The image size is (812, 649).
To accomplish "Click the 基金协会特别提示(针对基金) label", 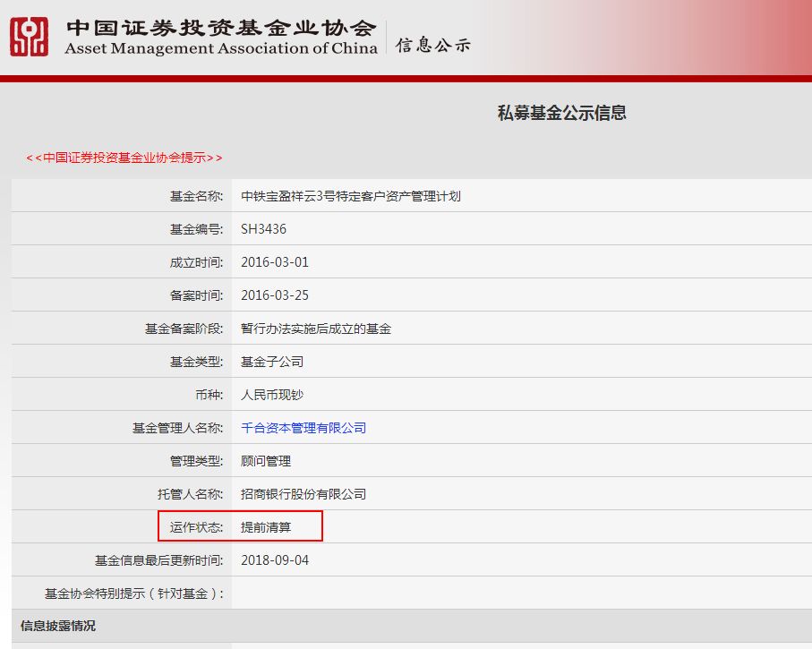I will click(134, 593).
